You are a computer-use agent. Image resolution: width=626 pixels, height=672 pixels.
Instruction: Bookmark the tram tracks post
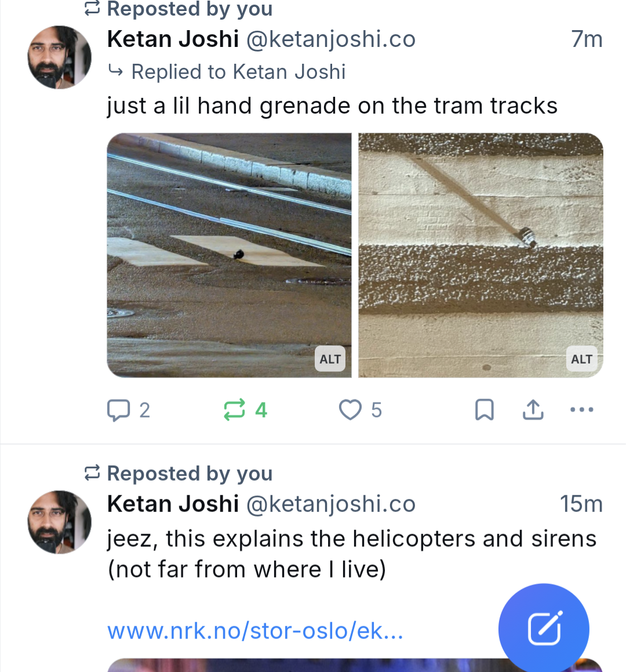pyautogui.click(x=484, y=410)
